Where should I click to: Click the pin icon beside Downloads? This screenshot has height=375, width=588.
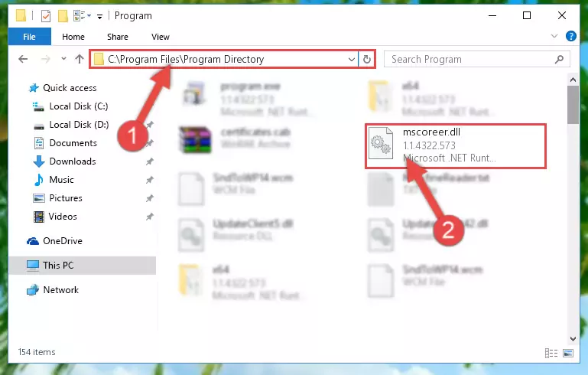point(150,161)
